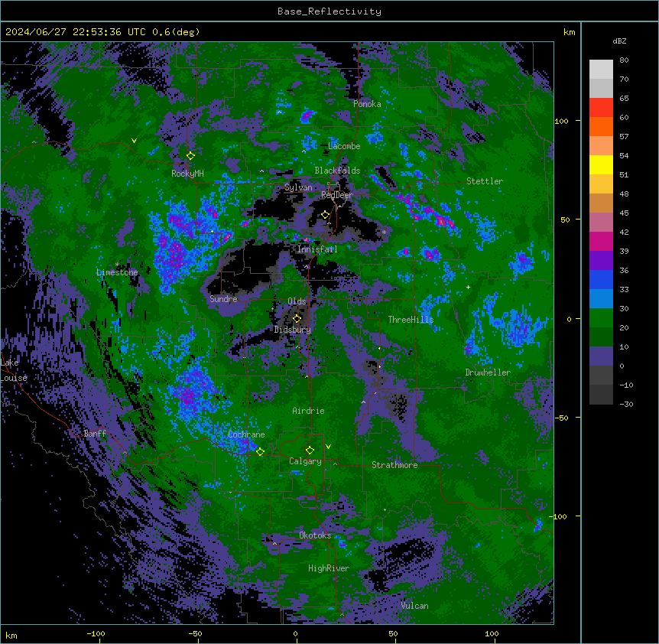The height and width of the screenshot is (644, 659).
Task: Click the dBZ legend heading
Action: (619, 41)
